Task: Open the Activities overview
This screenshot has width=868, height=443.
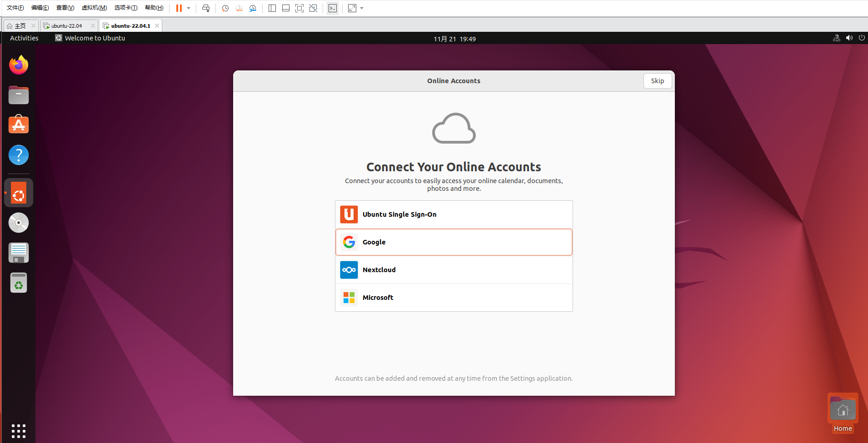Action: coord(24,38)
